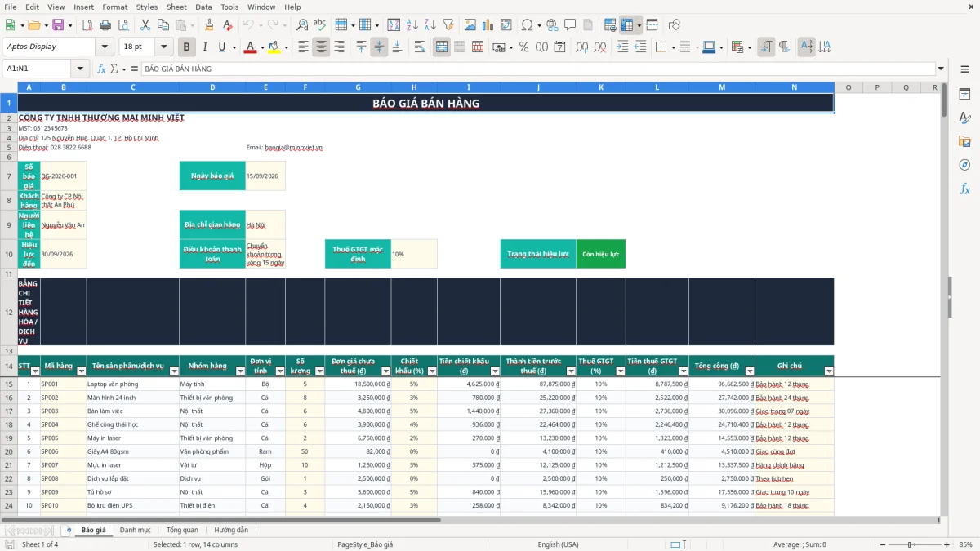Expand the formula bar

click(x=941, y=69)
